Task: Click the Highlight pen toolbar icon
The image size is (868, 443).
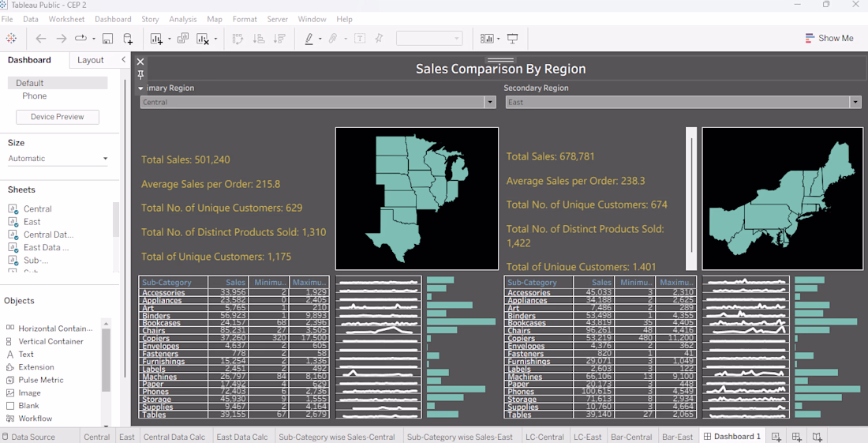Action: click(309, 38)
